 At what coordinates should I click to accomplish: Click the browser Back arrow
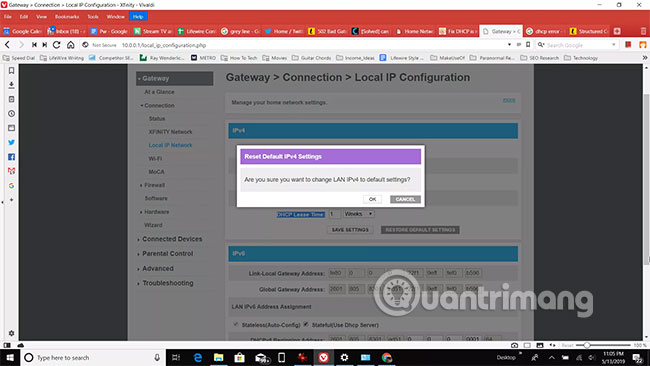tap(7, 45)
